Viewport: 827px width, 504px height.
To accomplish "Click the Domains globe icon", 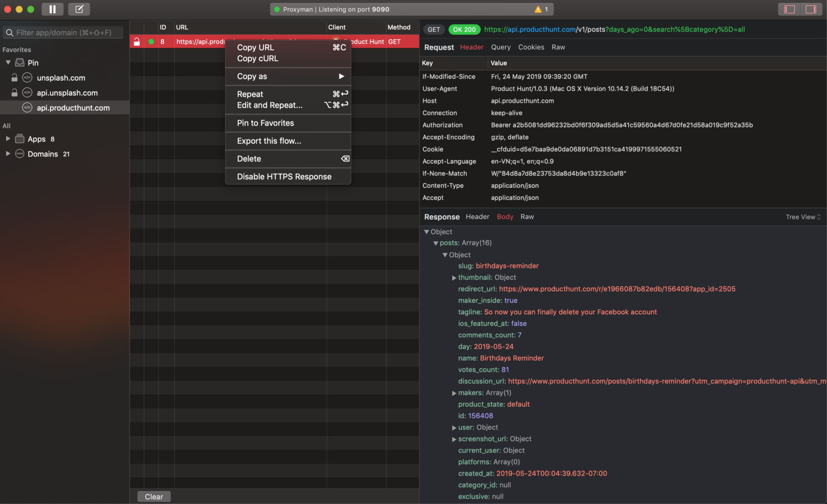I will [20, 154].
